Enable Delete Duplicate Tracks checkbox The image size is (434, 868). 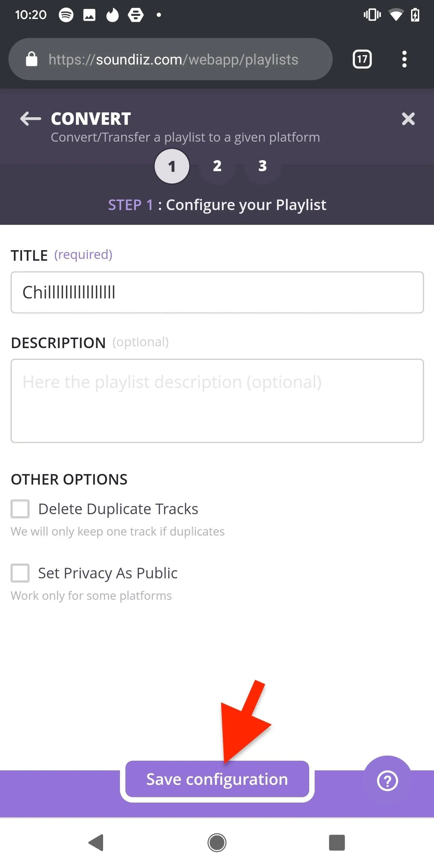click(20, 509)
